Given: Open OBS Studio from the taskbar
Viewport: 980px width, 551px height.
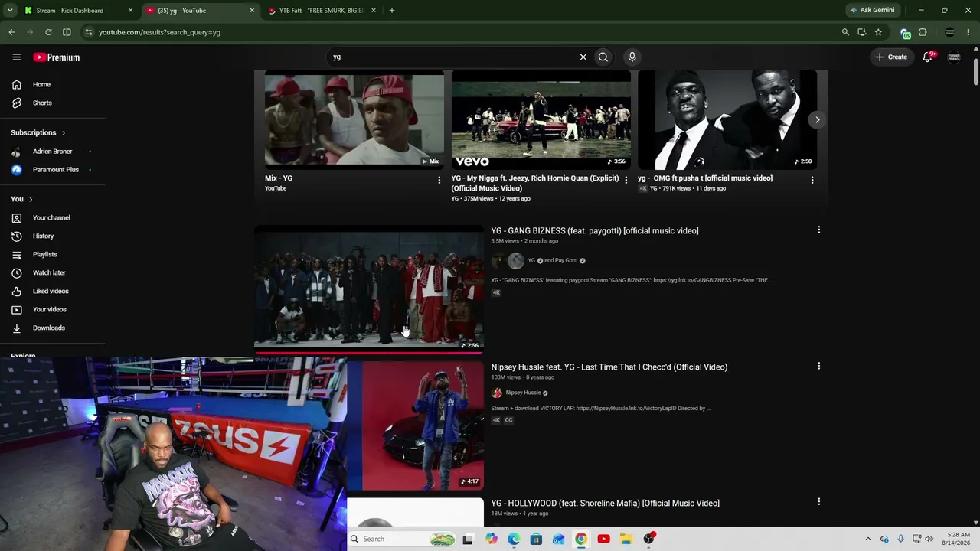Looking at the screenshot, I should pyautogui.click(x=648, y=539).
